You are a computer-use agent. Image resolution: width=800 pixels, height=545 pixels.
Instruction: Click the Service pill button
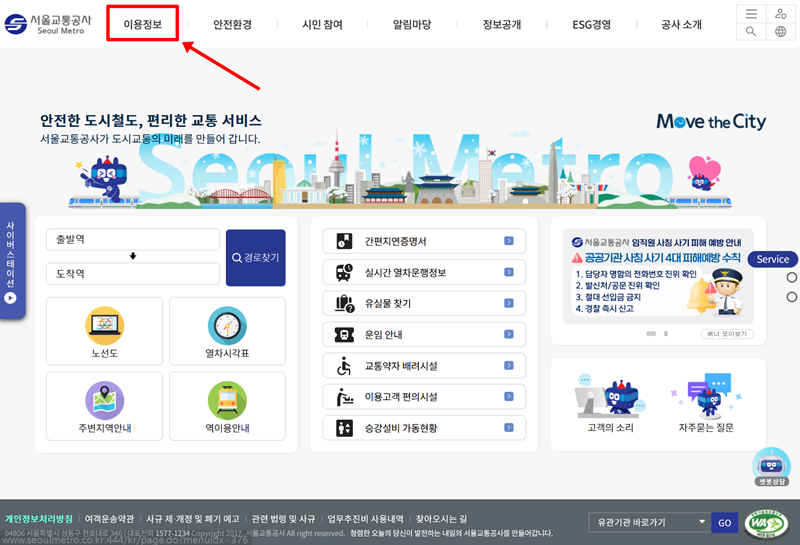point(772,259)
